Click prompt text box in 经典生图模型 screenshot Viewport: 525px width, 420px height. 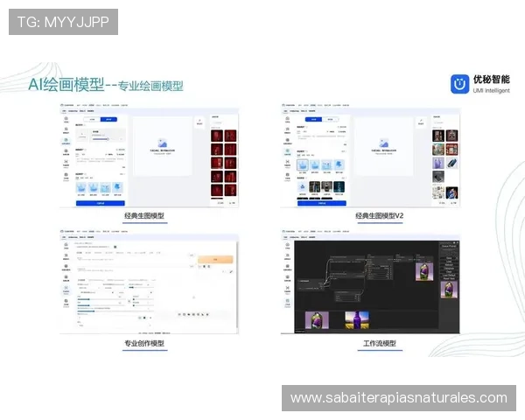101,161
